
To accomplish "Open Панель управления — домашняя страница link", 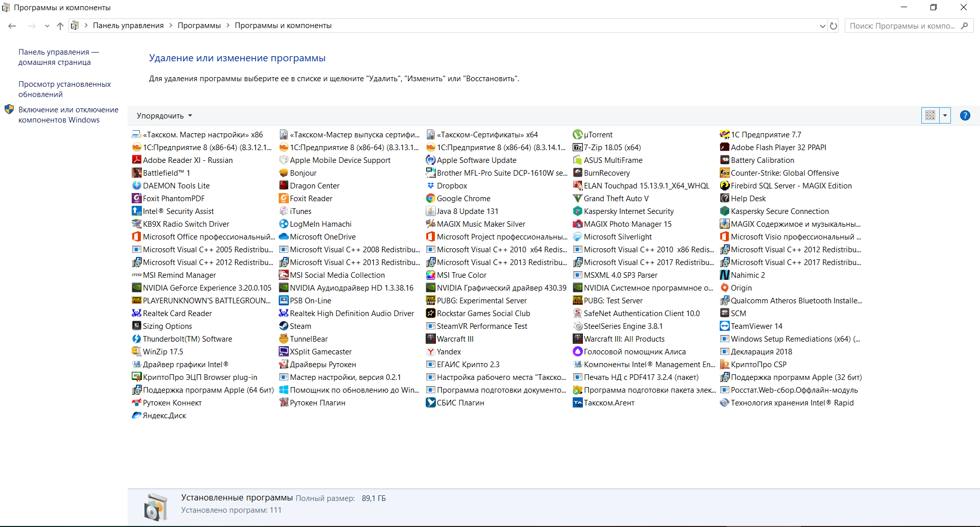I will tap(59, 57).
